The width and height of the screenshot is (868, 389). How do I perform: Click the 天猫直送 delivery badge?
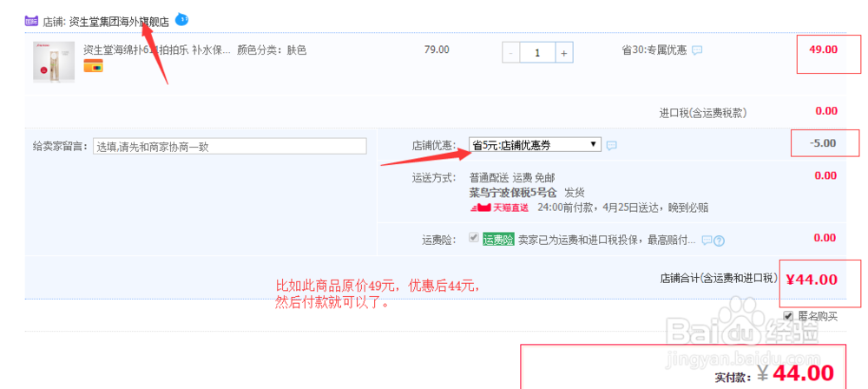point(499,208)
